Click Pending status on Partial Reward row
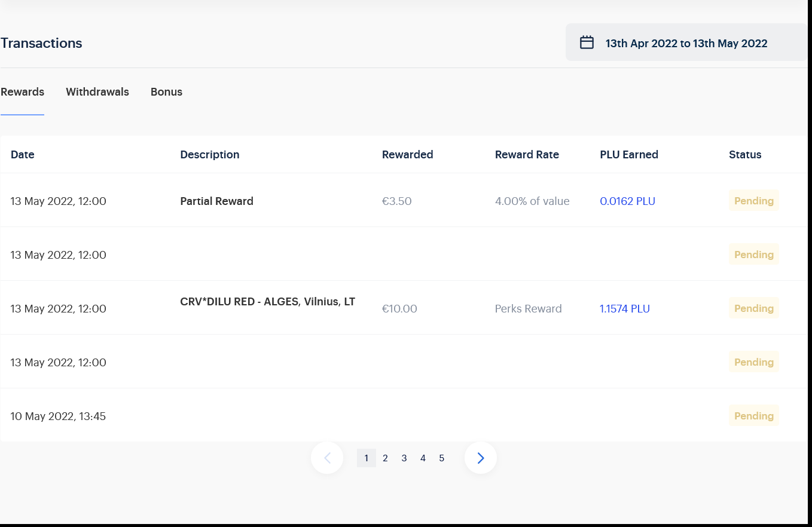 pos(753,201)
